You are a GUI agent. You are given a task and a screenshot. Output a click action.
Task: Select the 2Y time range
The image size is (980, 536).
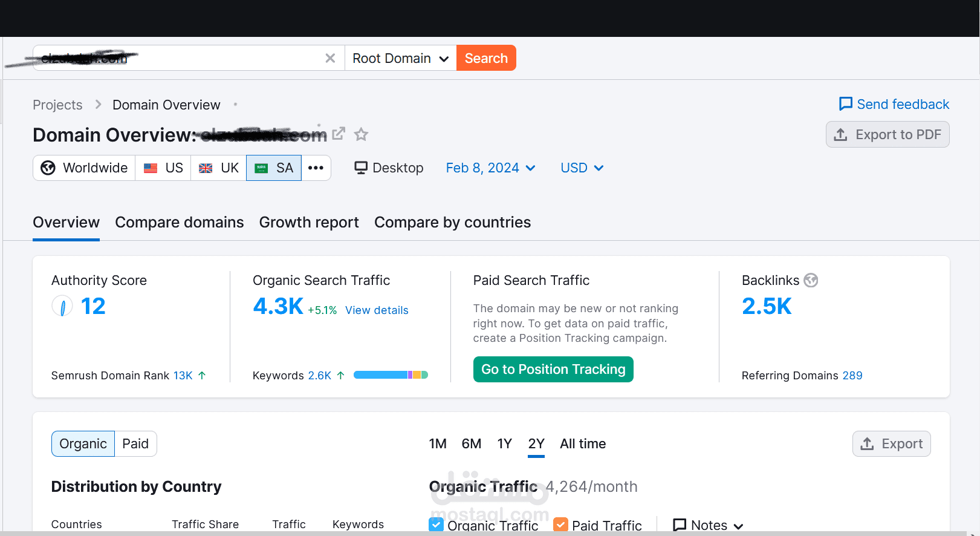(x=536, y=444)
